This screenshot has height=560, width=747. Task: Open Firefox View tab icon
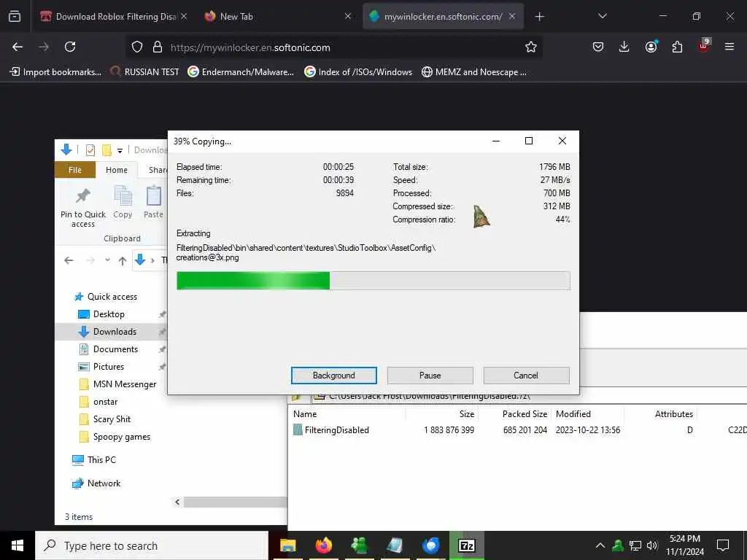point(15,16)
